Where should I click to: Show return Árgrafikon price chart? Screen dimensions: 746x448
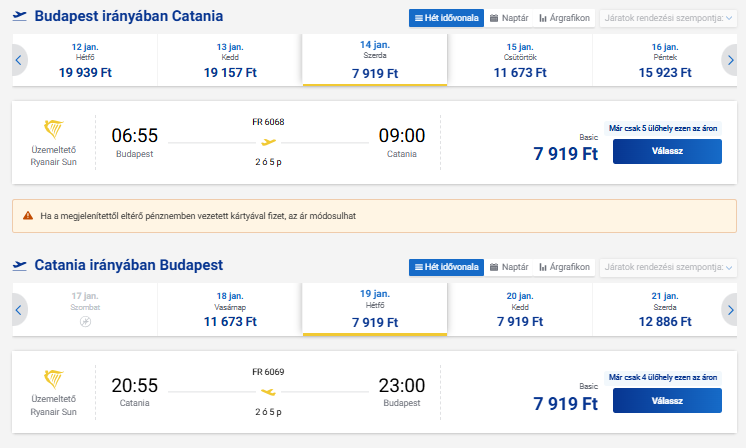pyautogui.click(x=565, y=267)
